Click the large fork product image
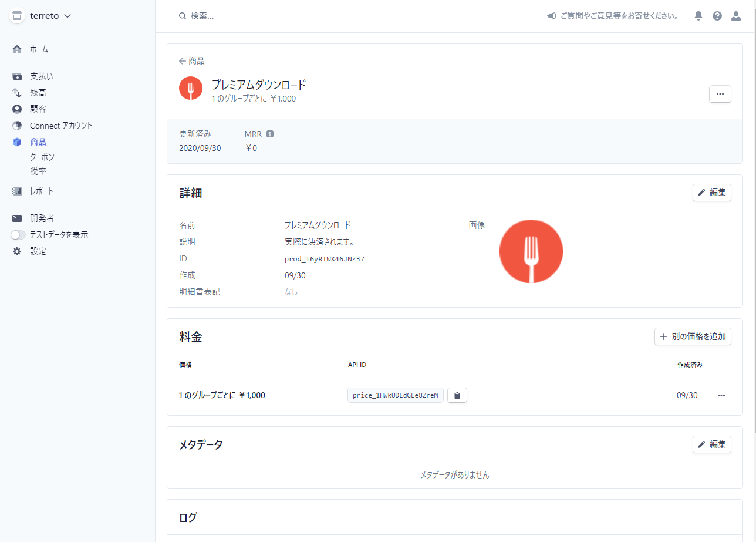This screenshot has height=542, width=756. coord(531,251)
